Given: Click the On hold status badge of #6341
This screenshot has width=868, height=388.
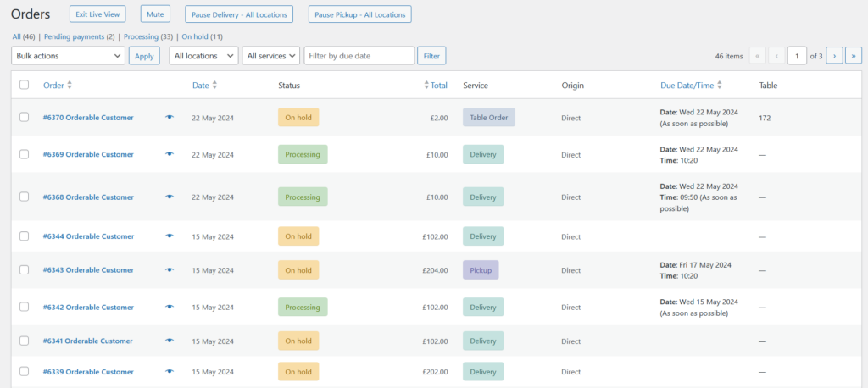Looking at the screenshot, I should pos(298,341).
